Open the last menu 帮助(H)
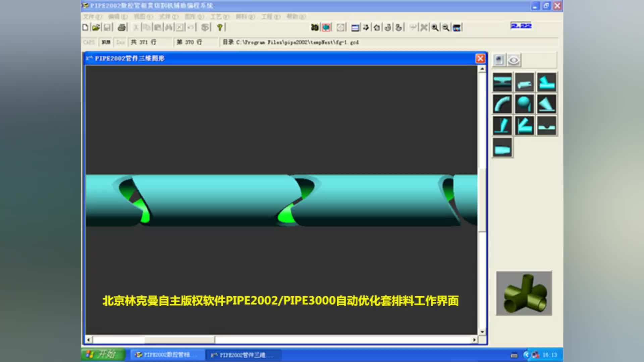 tap(296, 16)
